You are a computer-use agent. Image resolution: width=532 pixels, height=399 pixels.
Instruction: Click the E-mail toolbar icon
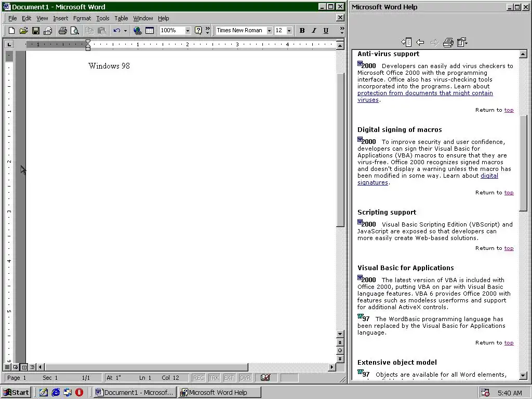click(48, 31)
